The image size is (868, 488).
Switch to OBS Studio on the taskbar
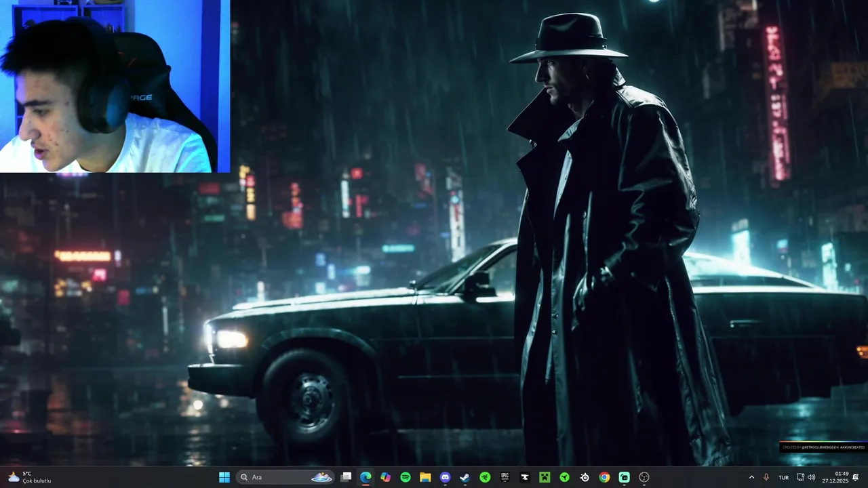[x=644, y=477]
